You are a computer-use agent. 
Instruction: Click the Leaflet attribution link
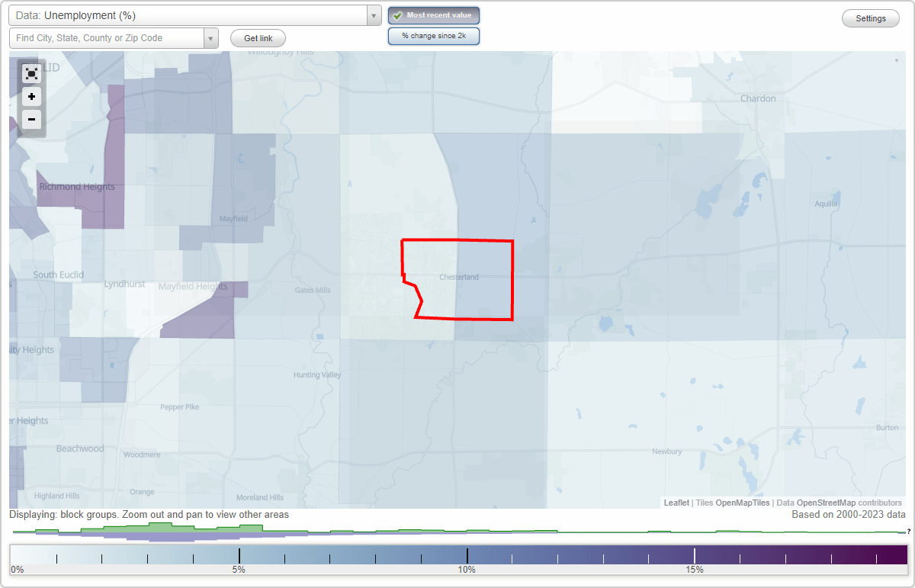[676, 503]
